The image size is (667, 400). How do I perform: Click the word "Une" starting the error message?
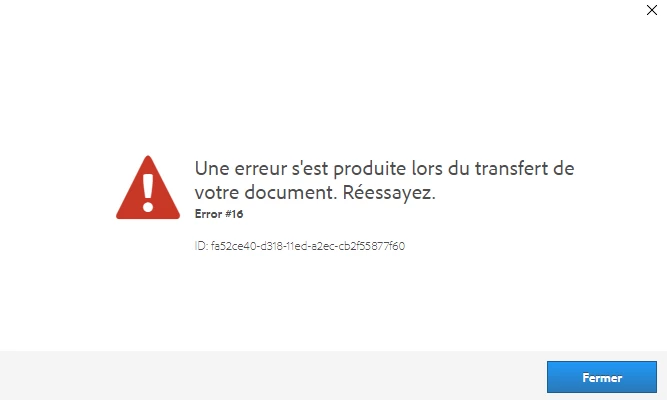(x=212, y=169)
